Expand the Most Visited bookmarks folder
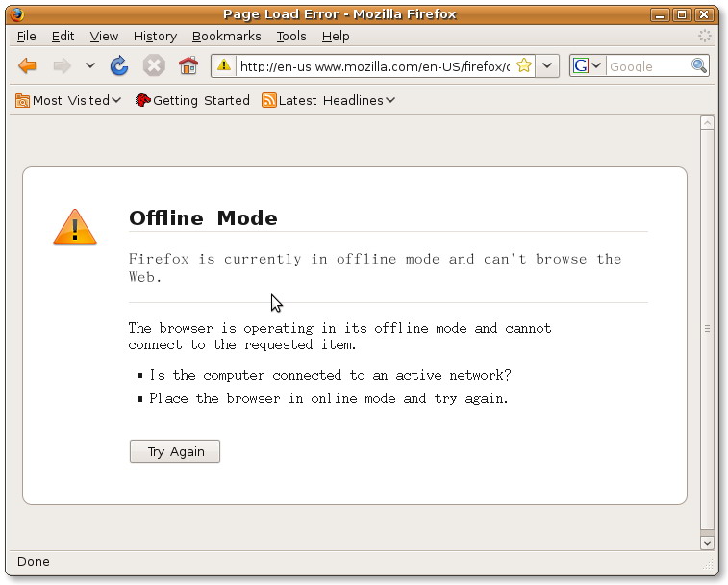This screenshot has height=585, width=728. pyautogui.click(x=68, y=100)
